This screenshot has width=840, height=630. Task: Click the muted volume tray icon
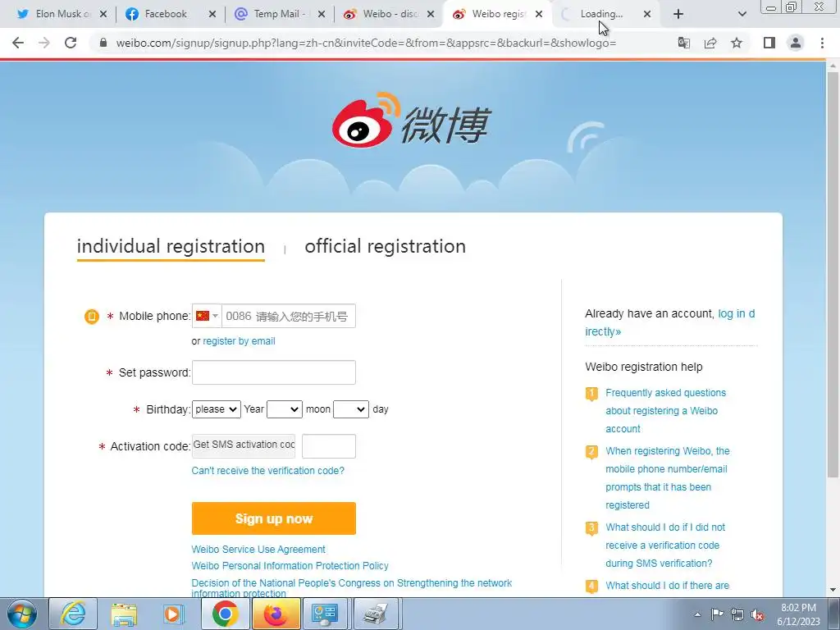pyautogui.click(x=757, y=615)
